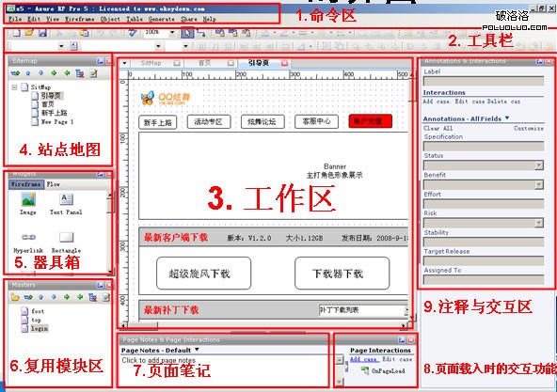
Task: Click the red 帐户充值 button on canvas
Action: pyautogui.click(x=371, y=121)
